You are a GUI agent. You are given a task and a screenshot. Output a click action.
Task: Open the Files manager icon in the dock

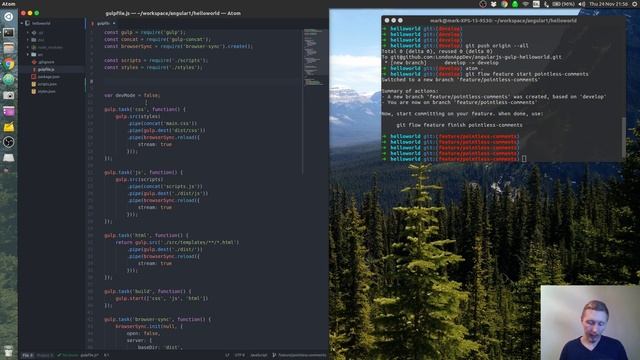[x=9, y=48]
